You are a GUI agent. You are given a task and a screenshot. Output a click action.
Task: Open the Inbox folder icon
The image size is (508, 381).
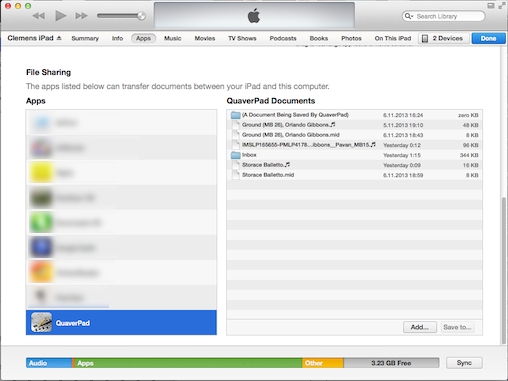pyautogui.click(x=236, y=155)
